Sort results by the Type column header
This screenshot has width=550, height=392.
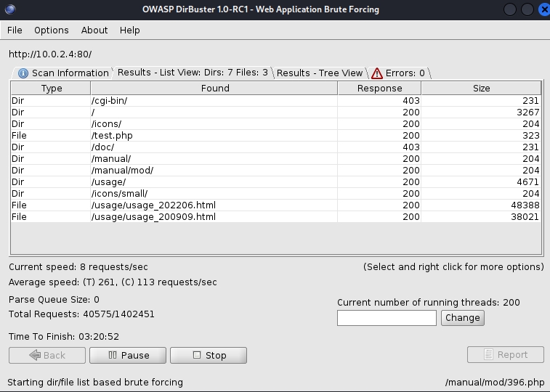coord(51,89)
